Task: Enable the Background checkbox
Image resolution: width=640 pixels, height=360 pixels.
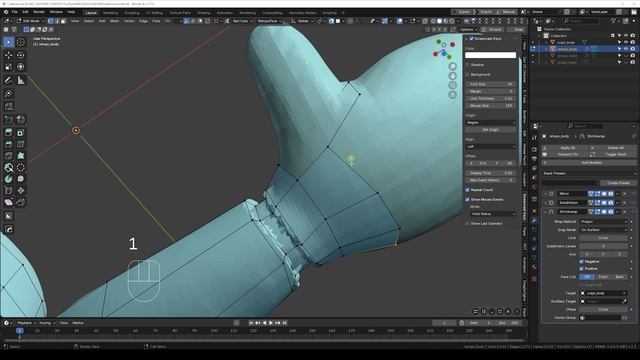Action: point(468,75)
